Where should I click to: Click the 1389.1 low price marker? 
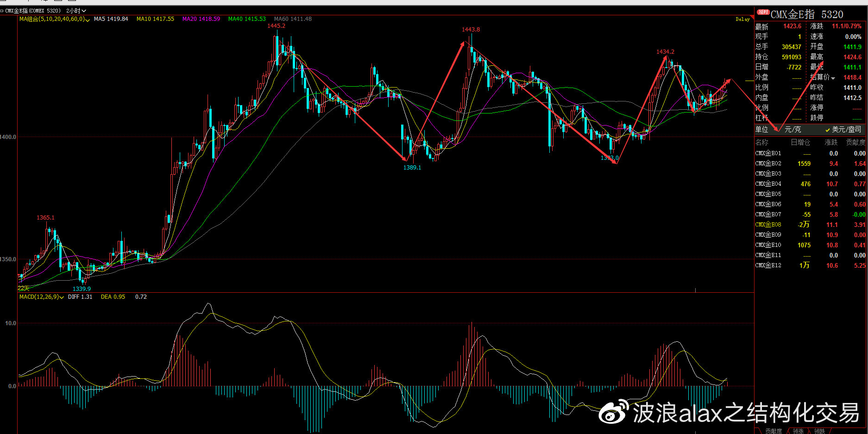pos(412,168)
